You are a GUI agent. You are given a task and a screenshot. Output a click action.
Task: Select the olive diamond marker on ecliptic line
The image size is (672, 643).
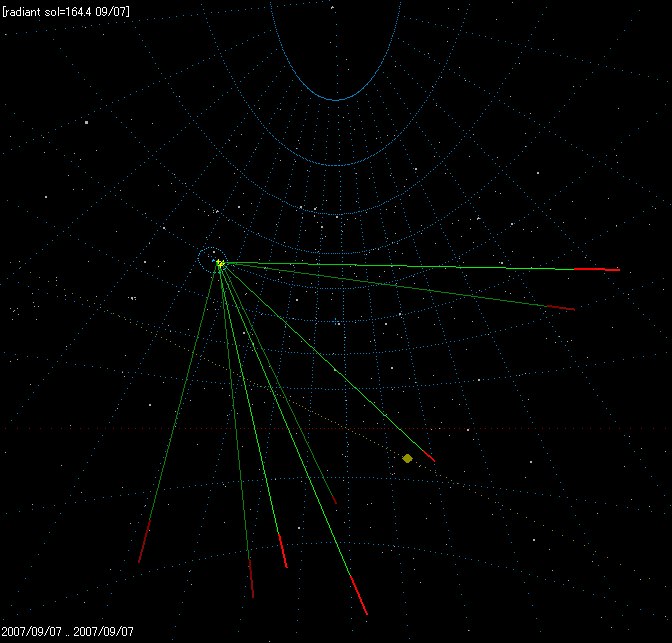408,459
